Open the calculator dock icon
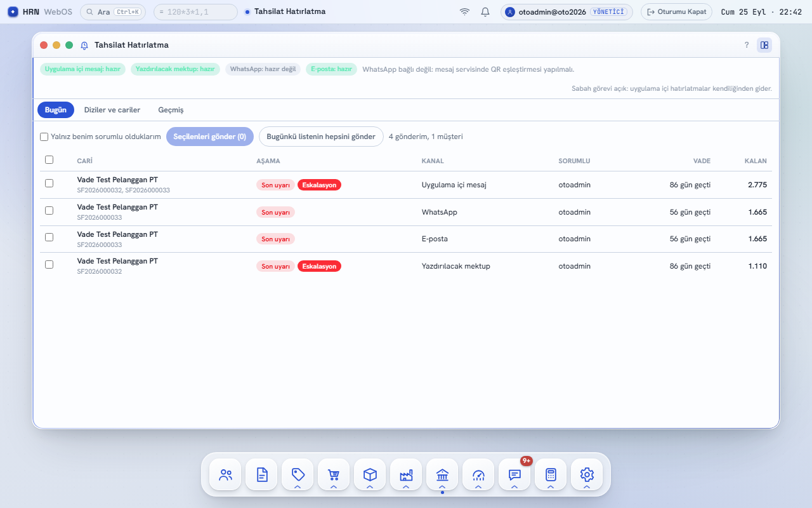812x508 pixels. (x=551, y=474)
